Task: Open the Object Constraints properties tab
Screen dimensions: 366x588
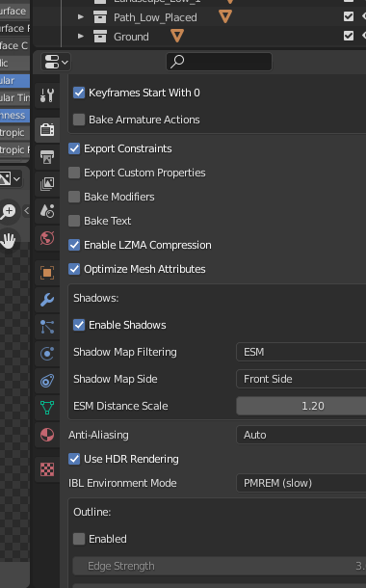Action: click(47, 381)
